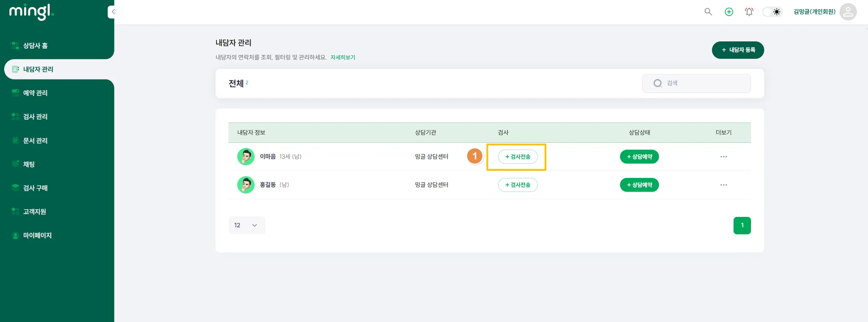Screen dimensions: 868x322
Task: Navigate to 채팅 in sidebar
Action: tap(29, 164)
